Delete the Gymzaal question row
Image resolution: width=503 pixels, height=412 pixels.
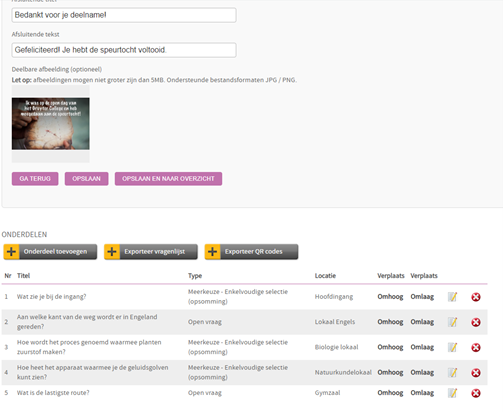tap(476, 393)
